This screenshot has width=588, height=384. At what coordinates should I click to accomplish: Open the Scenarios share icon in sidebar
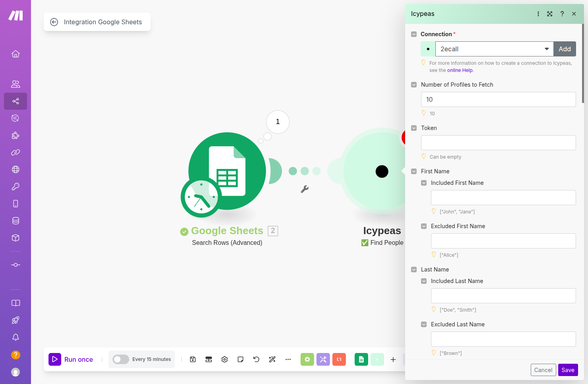(x=16, y=101)
